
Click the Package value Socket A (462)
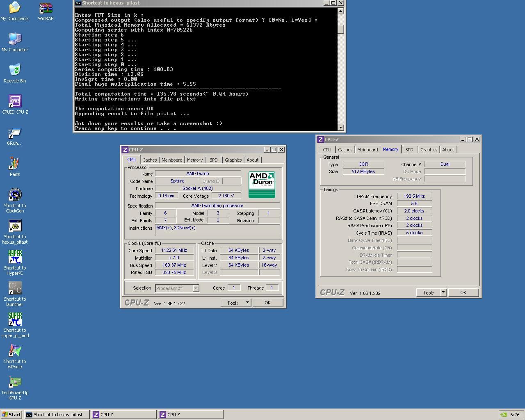[x=198, y=188]
